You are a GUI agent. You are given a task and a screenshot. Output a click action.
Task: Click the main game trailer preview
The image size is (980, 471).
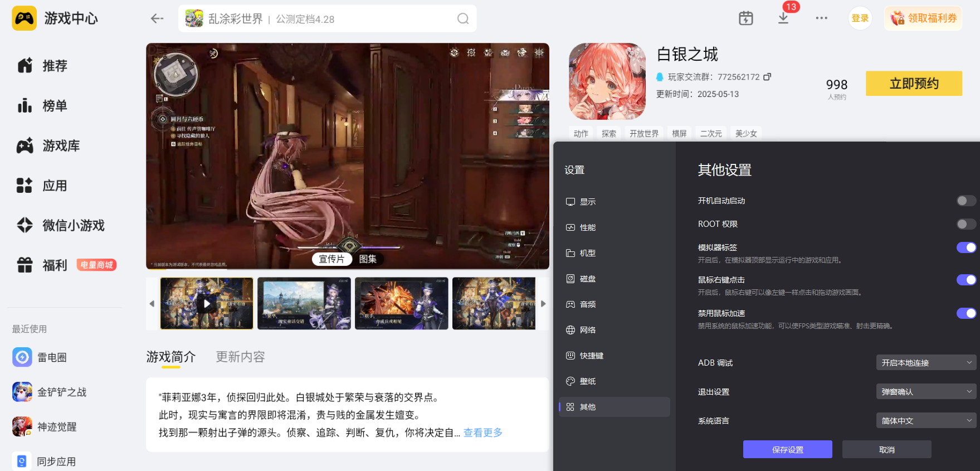tap(348, 156)
